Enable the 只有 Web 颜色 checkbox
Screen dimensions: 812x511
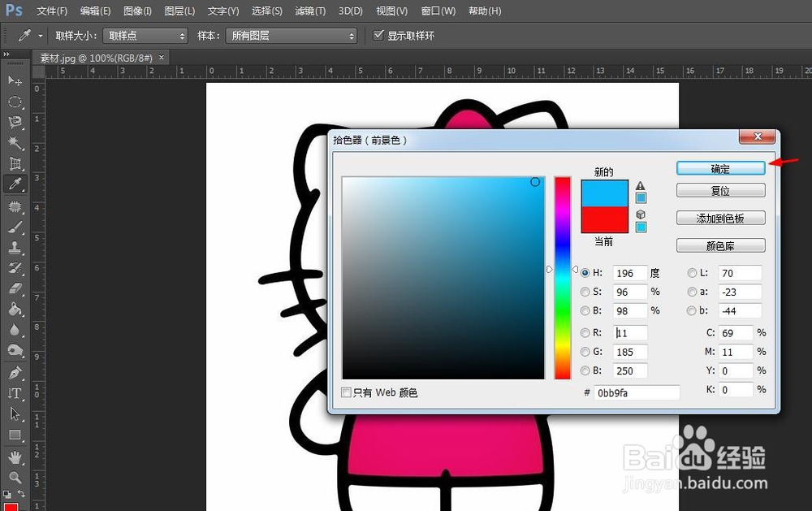click(x=347, y=392)
